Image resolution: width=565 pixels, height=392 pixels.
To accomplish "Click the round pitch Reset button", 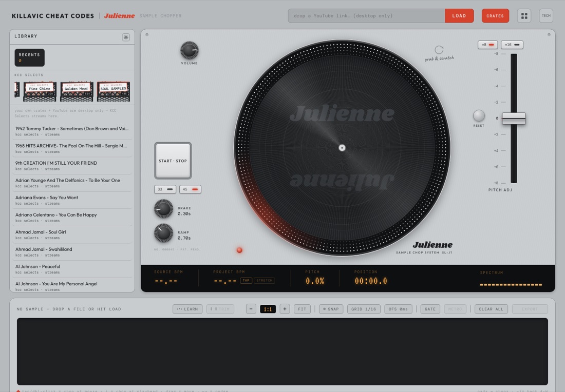I will pyautogui.click(x=479, y=115).
